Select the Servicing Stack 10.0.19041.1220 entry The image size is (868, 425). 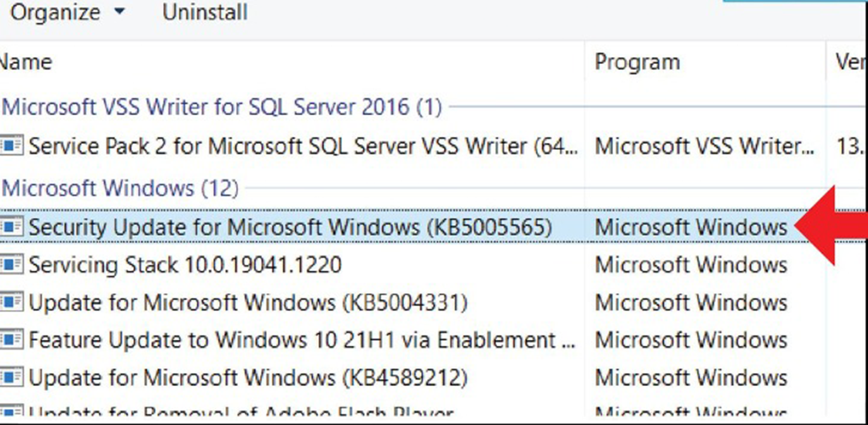coord(185,265)
